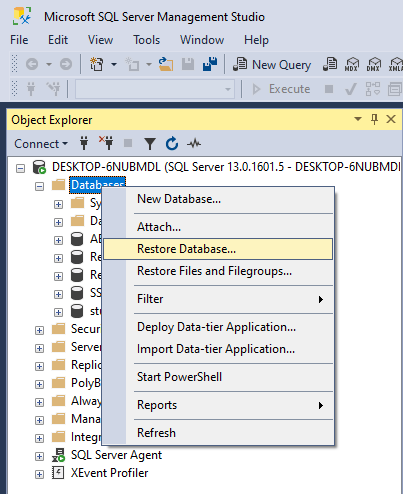
Task: Choose Refresh in the context menu
Action: click(218, 433)
